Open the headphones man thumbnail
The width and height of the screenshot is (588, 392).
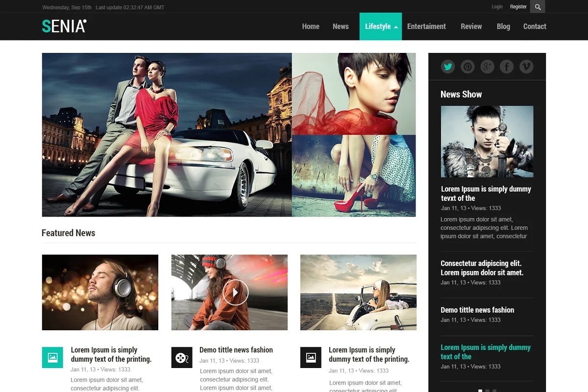(x=100, y=293)
